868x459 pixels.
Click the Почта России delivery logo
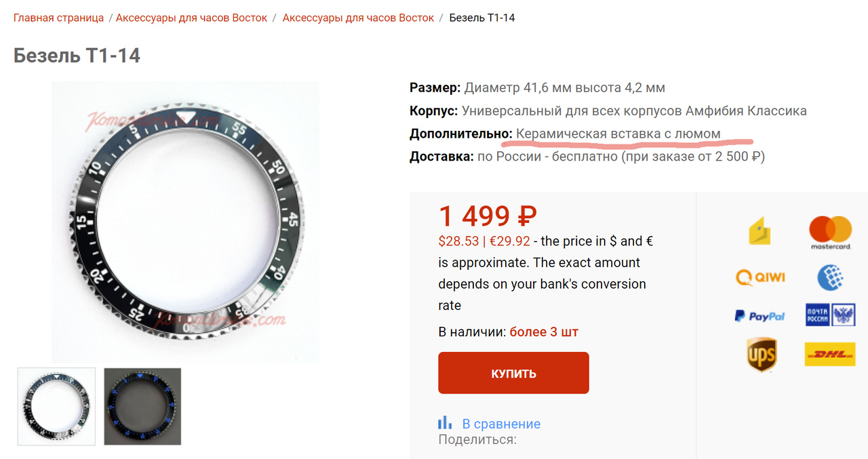(x=830, y=315)
